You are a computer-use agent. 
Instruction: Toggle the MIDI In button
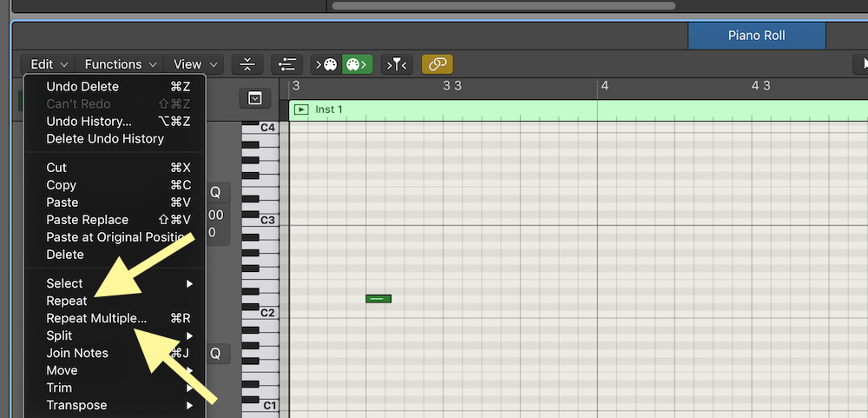pos(326,64)
